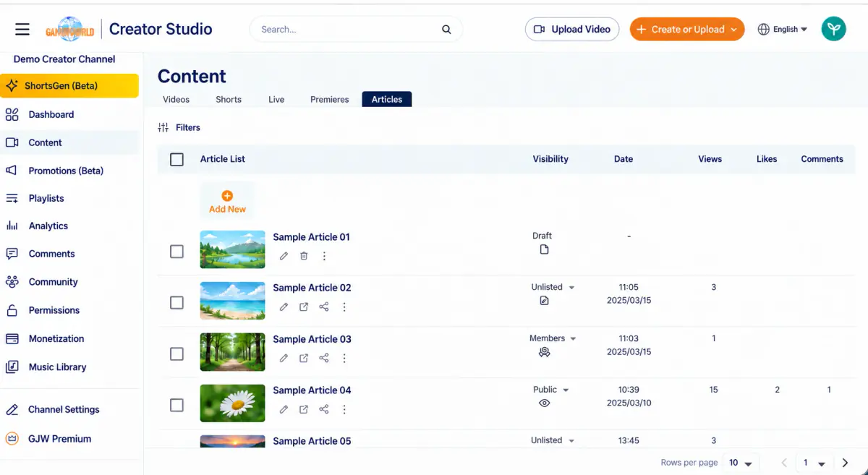The width and height of the screenshot is (868, 475).
Task: Open Sample Article 03 external link icon
Action: click(304, 358)
